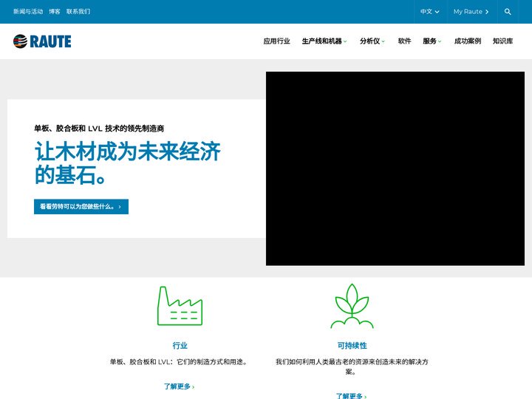Viewport: 532px width, 399px height.
Task: Open the 联系我们 link
Action: click(78, 12)
